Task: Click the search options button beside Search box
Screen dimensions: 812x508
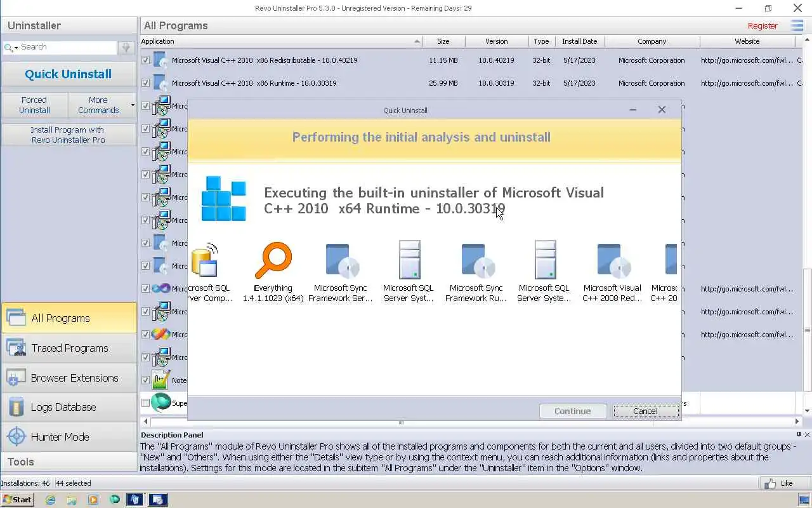Action: 126,47
